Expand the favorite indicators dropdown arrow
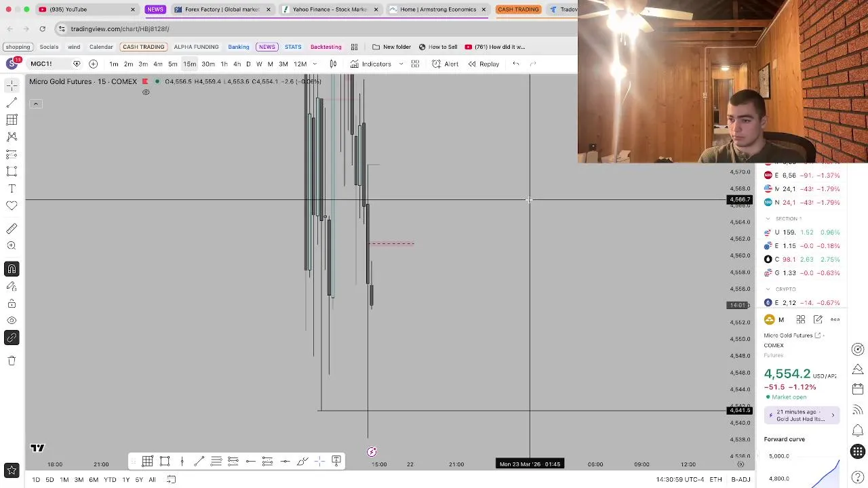 coord(401,64)
